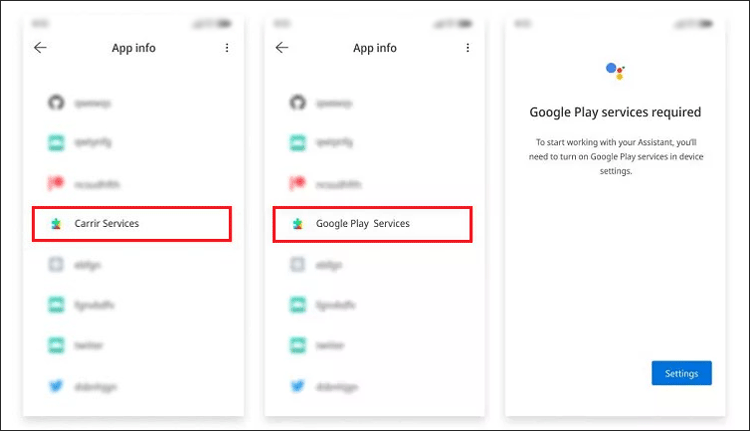This screenshot has width=750, height=431.
Task: Tap the GitHub app icon on the Google Play Services screen
Action: (x=298, y=102)
